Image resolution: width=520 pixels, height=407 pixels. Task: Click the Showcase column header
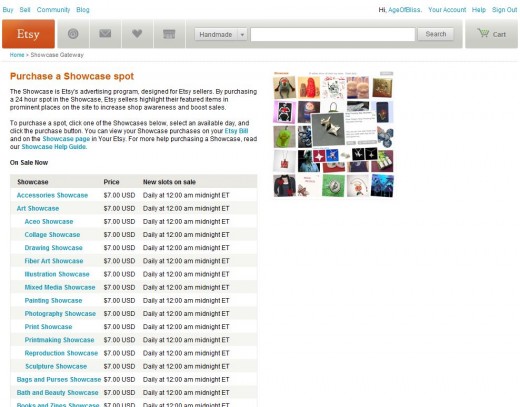33,182
